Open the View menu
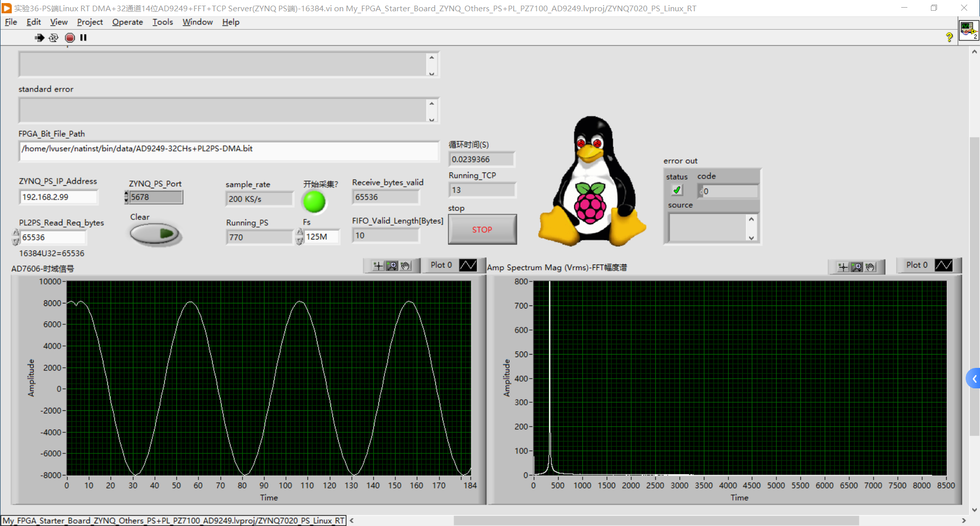Screen dimensions: 980x526 pos(59,22)
